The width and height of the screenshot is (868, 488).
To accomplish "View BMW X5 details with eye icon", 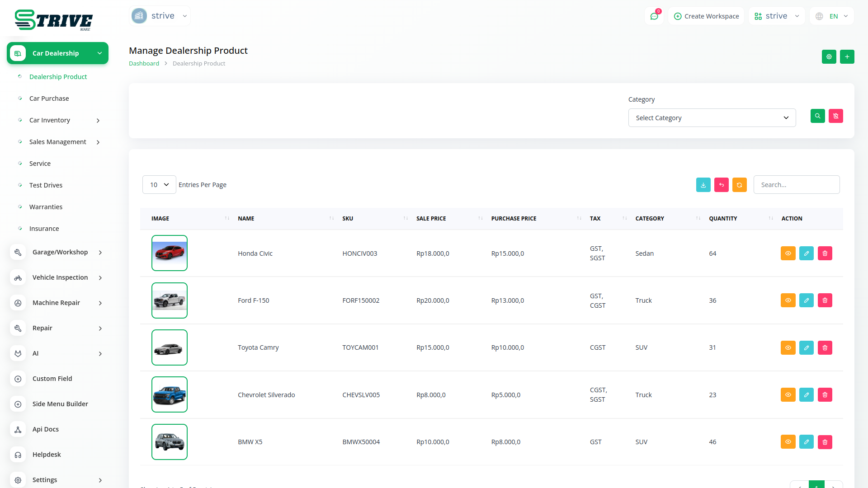I will coord(788,442).
